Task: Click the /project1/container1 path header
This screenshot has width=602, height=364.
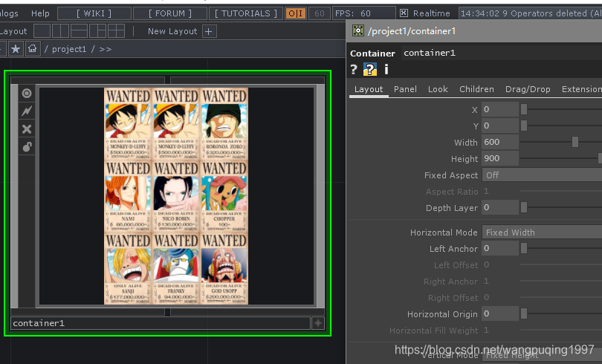Action: pyautogui.click(x=412, y=31)
